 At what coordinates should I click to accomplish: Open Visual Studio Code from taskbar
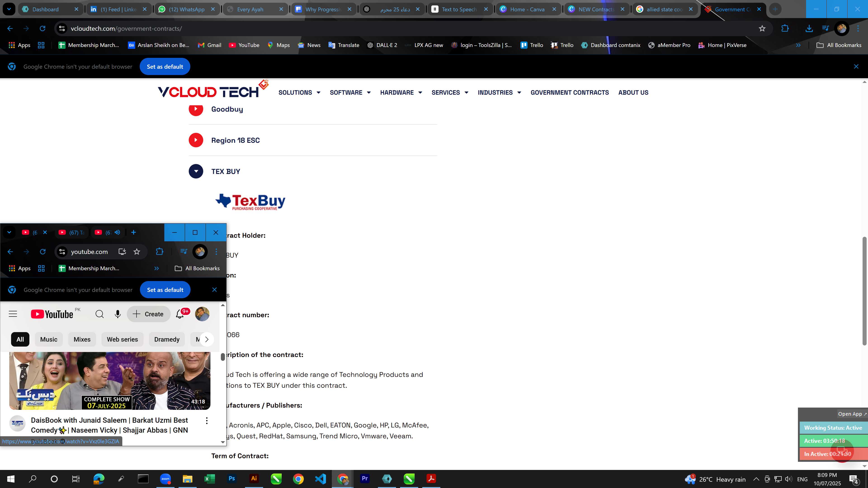tap(321, 479)
